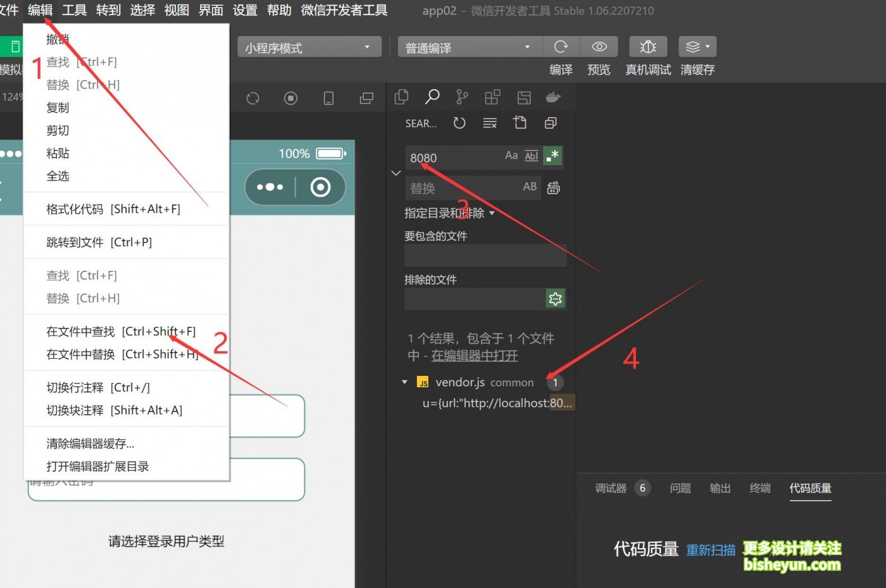886x588 pixels.
Task: Open new search editor icon
Action: pyautogui.click(x=520, y=122)
